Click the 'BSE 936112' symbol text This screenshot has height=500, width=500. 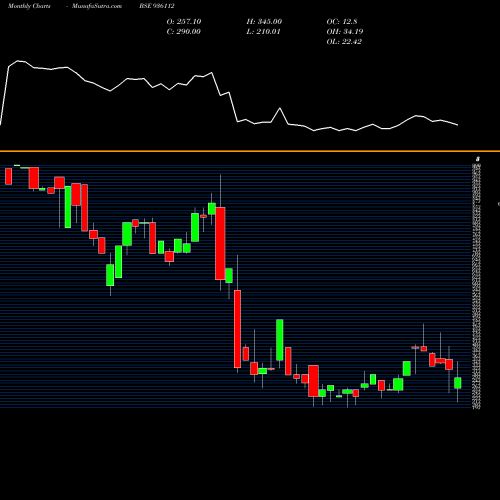[x=157, y=6]
